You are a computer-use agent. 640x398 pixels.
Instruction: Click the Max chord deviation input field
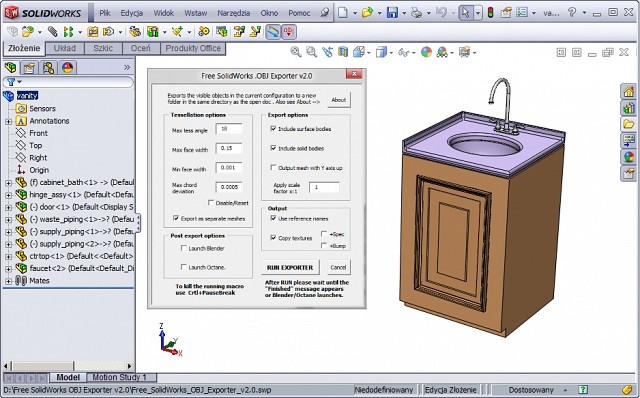pos(229,187)
